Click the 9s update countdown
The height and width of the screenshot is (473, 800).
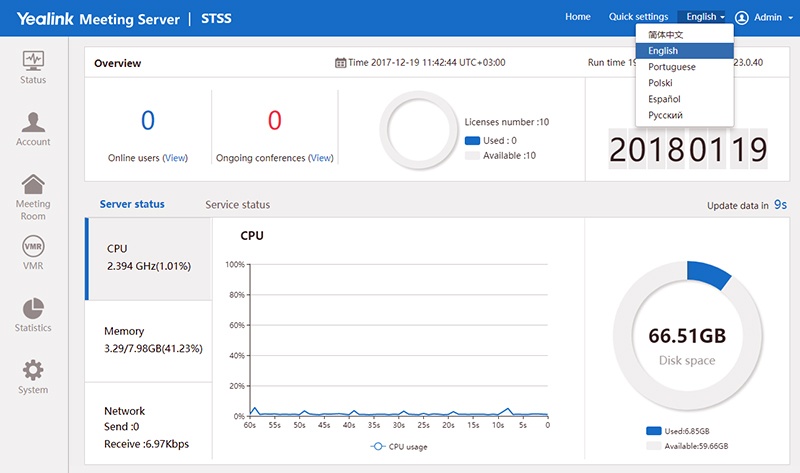781,205
